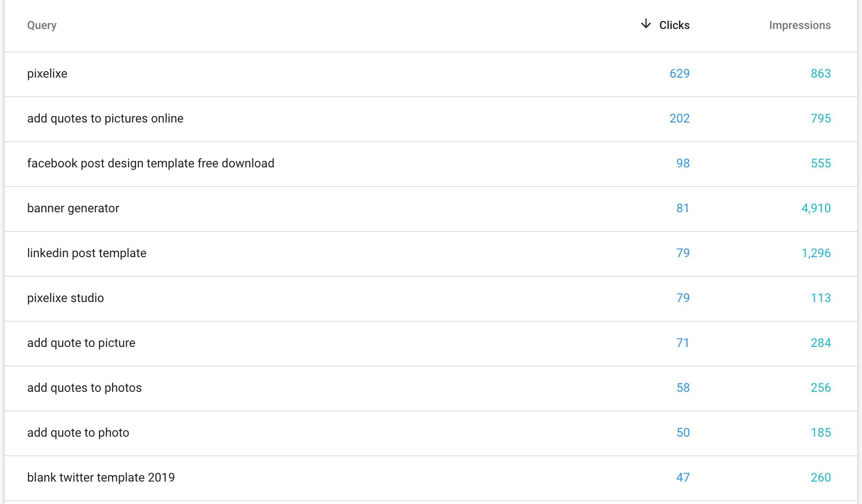
Task: Click the 284 impressions value
Action: pos(820,343)
